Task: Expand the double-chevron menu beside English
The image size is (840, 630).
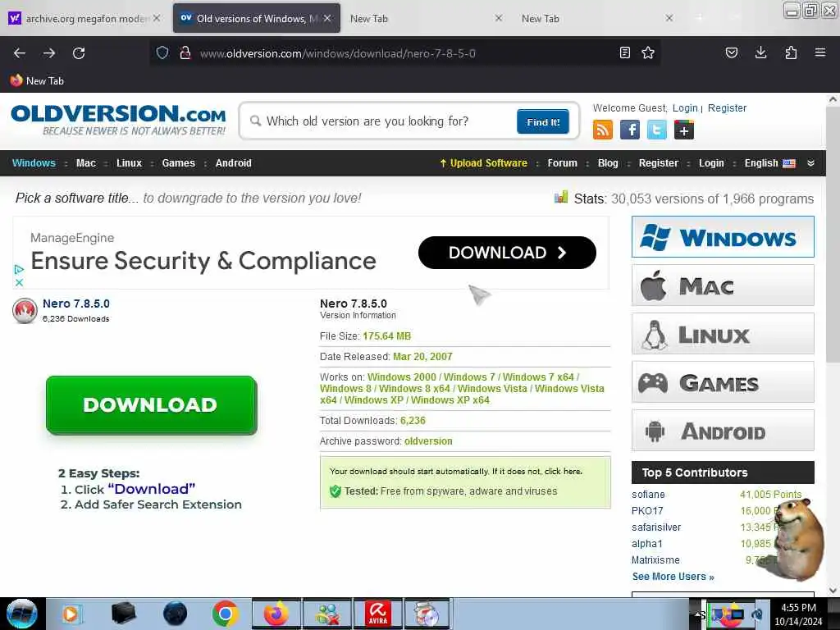Action: point(811,163)
